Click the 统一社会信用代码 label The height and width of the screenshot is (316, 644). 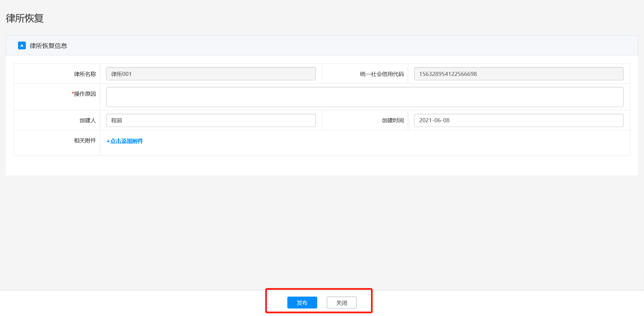tap(382, 74)
